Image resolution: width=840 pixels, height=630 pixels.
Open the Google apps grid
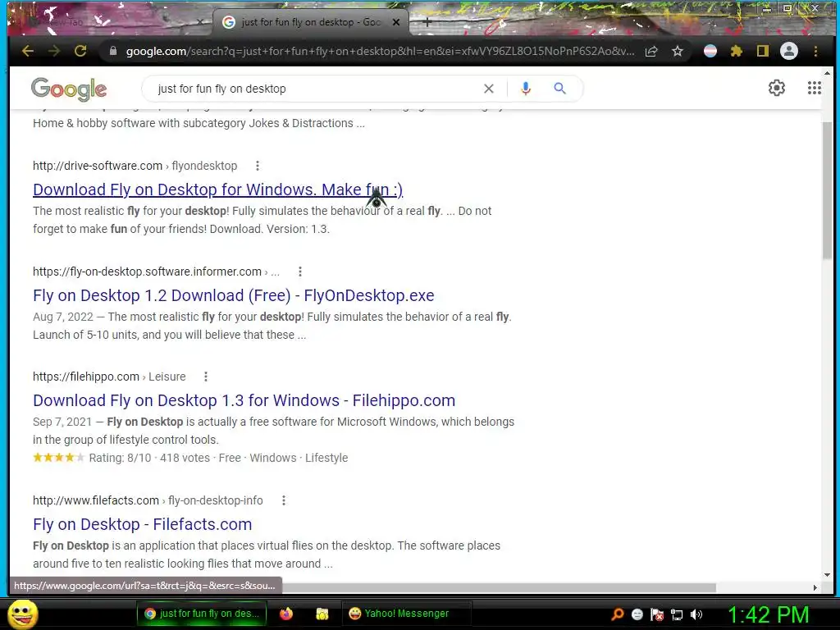(815, 88)
